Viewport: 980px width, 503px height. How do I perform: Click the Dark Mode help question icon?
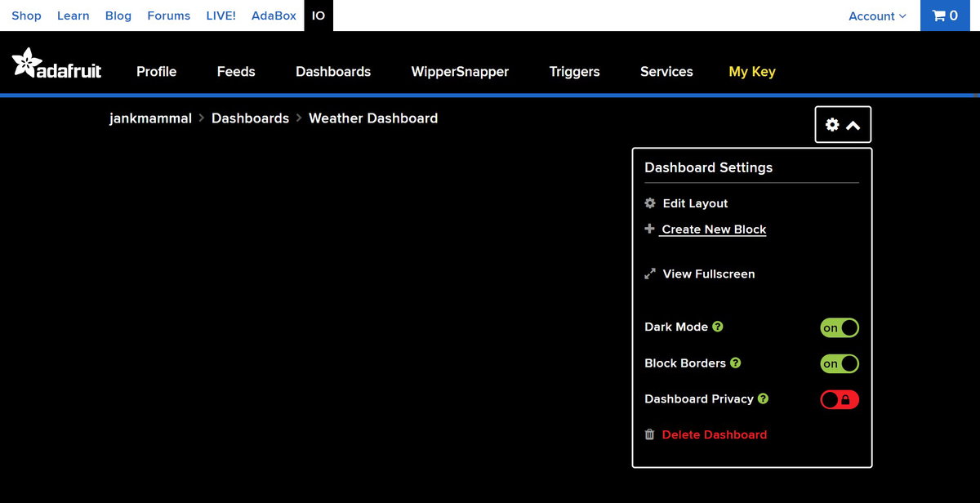[718, 327]
